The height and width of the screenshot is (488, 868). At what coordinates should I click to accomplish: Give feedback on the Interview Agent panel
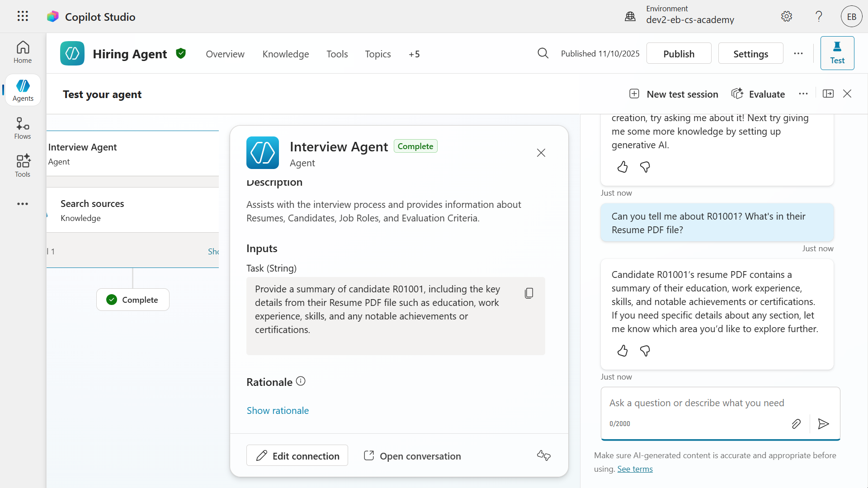(x=544, y=455)
